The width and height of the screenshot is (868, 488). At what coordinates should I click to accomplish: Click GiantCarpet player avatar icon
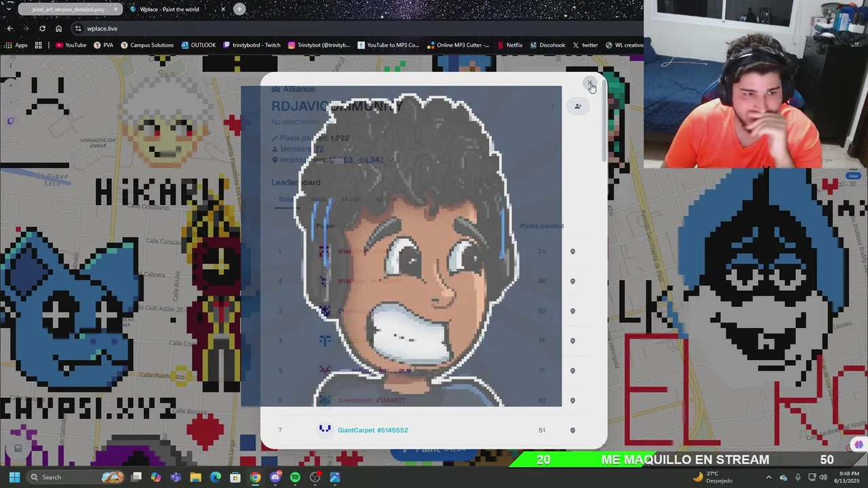pos(325,430)
